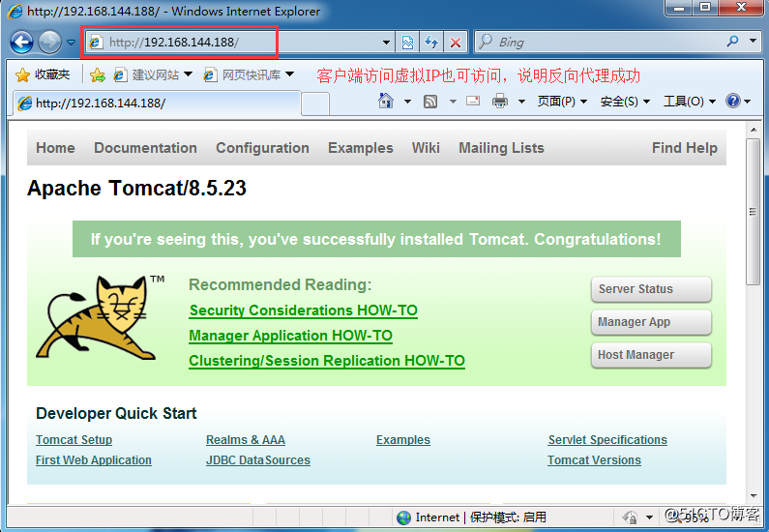The image size is (769, 532).
Task: Click the Host Manager button
Action: [x=651, y=355]
